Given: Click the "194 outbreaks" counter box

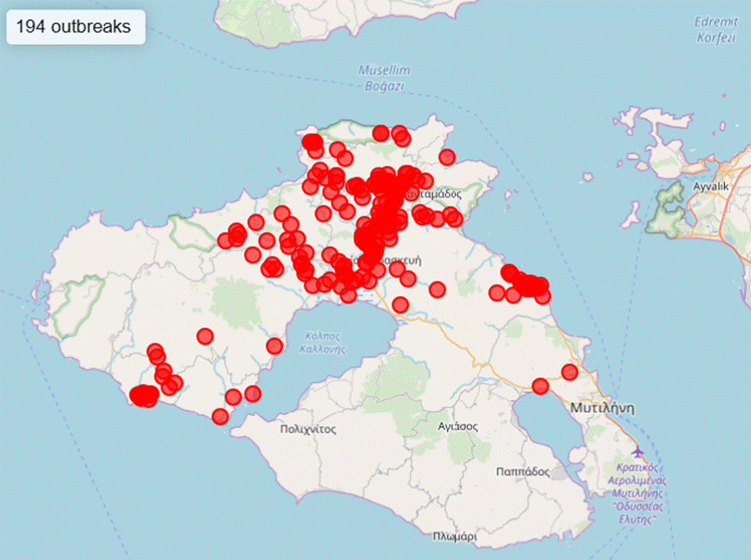Looking at the screenshot, I should click(x=76, y=27).
